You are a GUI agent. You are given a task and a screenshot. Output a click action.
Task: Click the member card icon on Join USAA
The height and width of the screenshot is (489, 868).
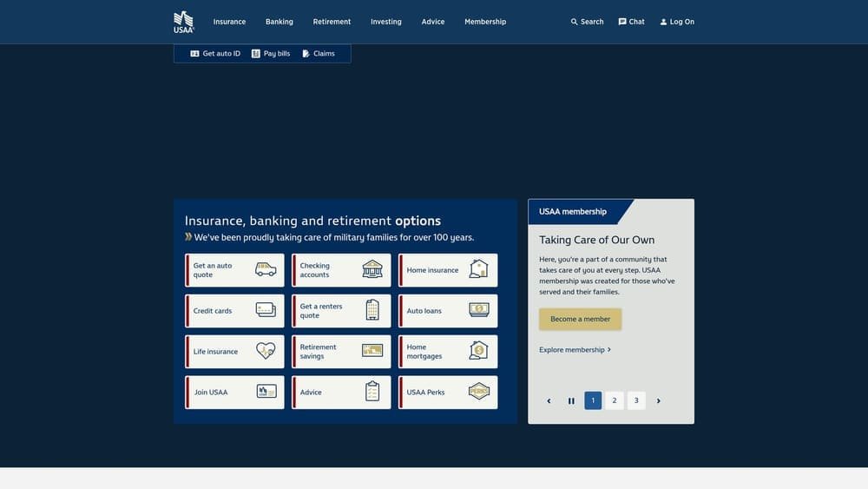(266, 392)
